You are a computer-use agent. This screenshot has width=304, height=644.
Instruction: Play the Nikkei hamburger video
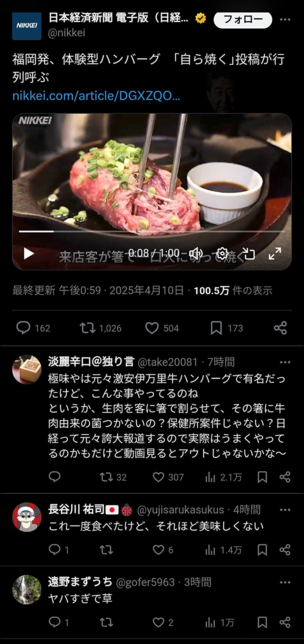click(x=29, y=254)
